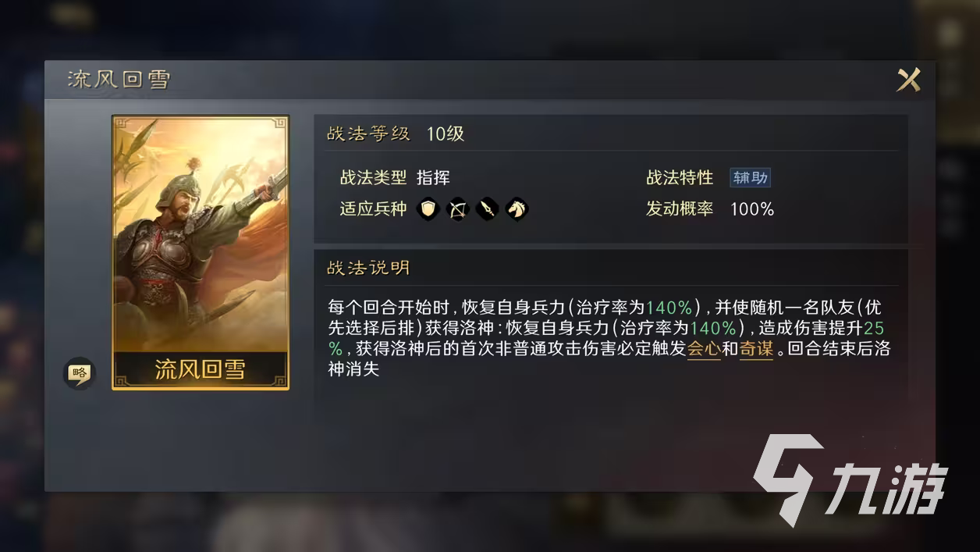Tap the 战法说明 section header
Viewport: 980px width, 552px height.
point(368,268)
